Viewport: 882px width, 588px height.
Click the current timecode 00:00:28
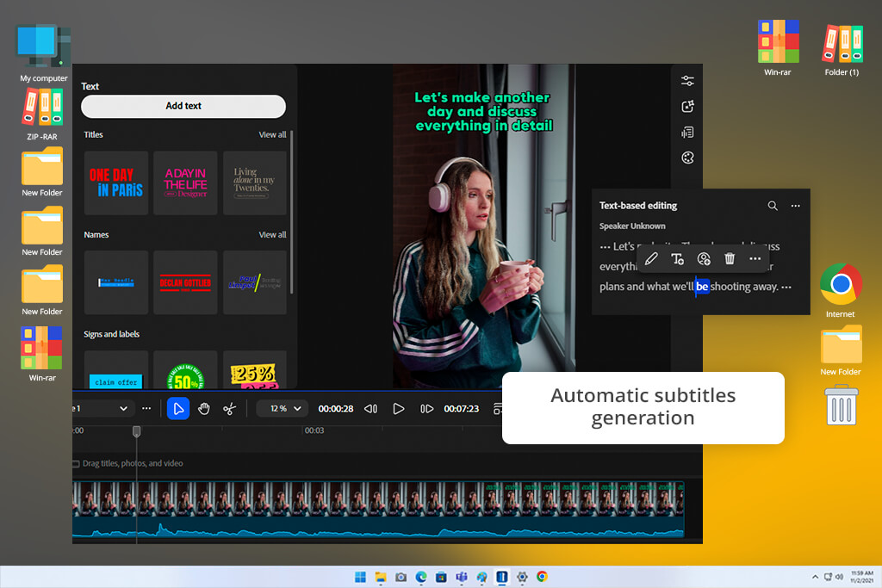(336, 409)
